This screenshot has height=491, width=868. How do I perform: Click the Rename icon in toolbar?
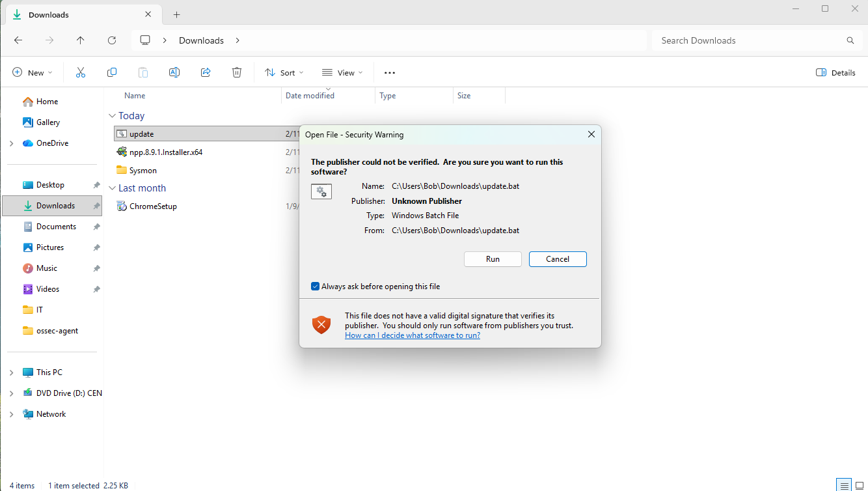coord(174,72)
